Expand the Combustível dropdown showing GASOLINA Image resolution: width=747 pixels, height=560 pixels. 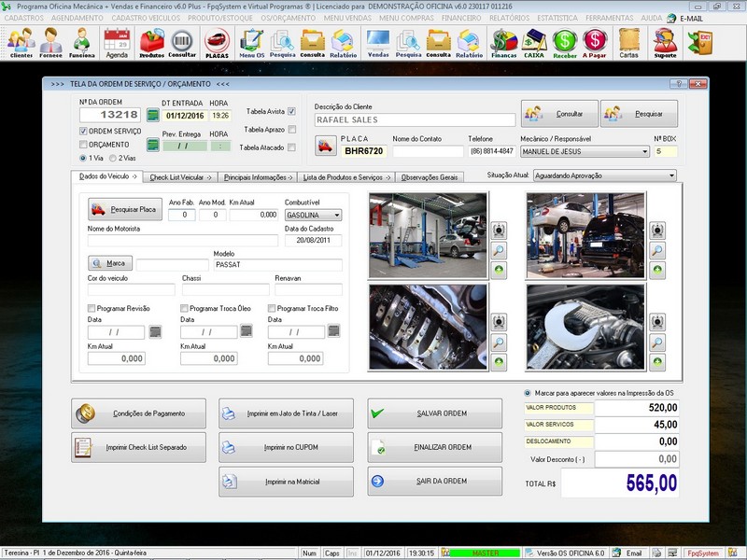point(335,215)
